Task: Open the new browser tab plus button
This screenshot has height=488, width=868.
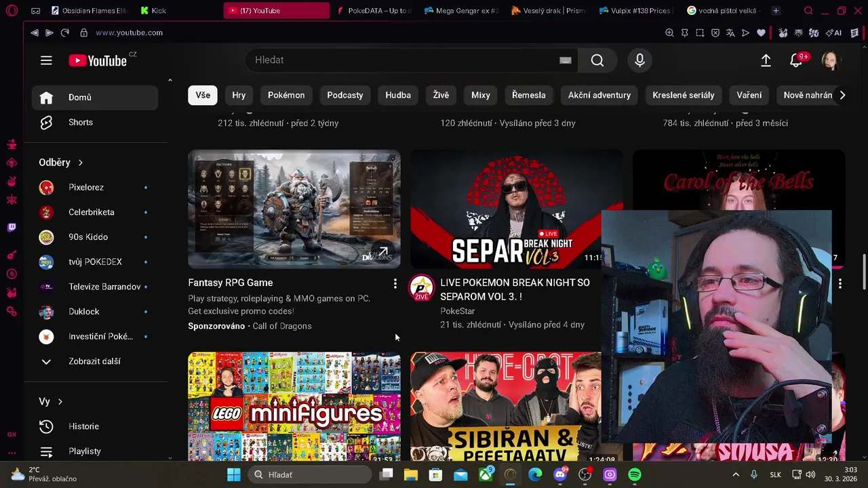Action: click(x=776, y=11)
